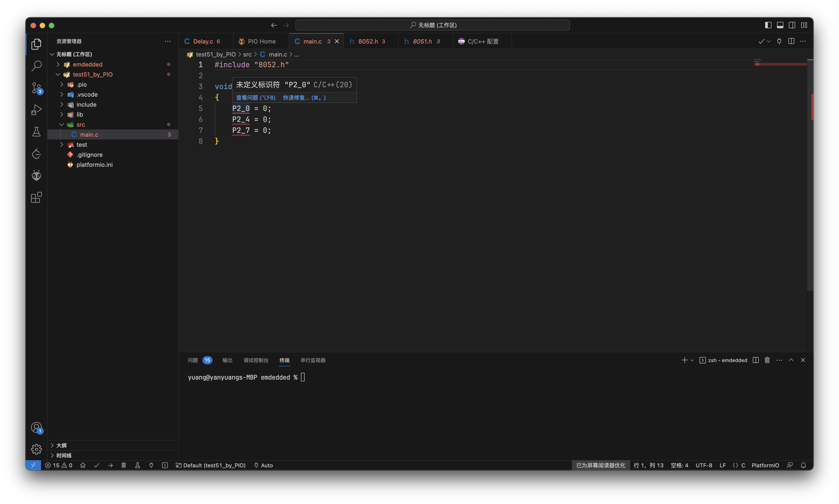Kill terminal with trash icon
The image size is (839, 504).
[767, 360]
